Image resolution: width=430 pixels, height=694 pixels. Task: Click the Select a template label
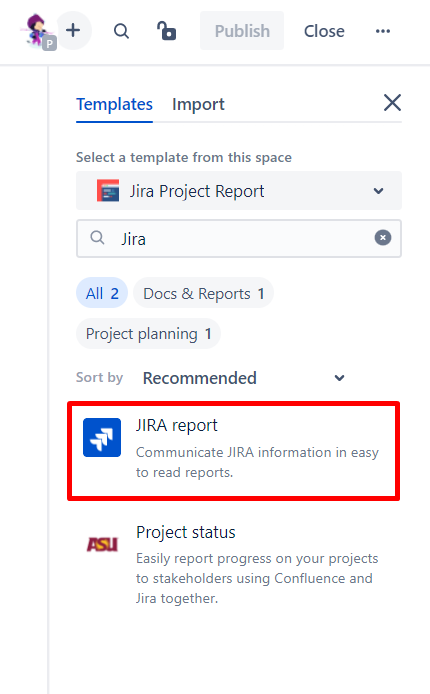184,157
